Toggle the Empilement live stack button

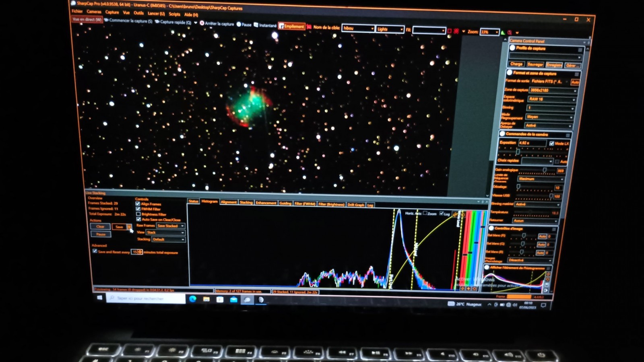pyautogui.click(x=291, y=26)
